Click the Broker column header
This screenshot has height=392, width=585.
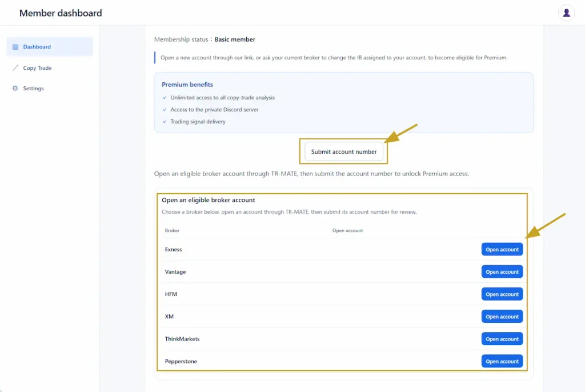pyautogui.click(x=172, y=230)
